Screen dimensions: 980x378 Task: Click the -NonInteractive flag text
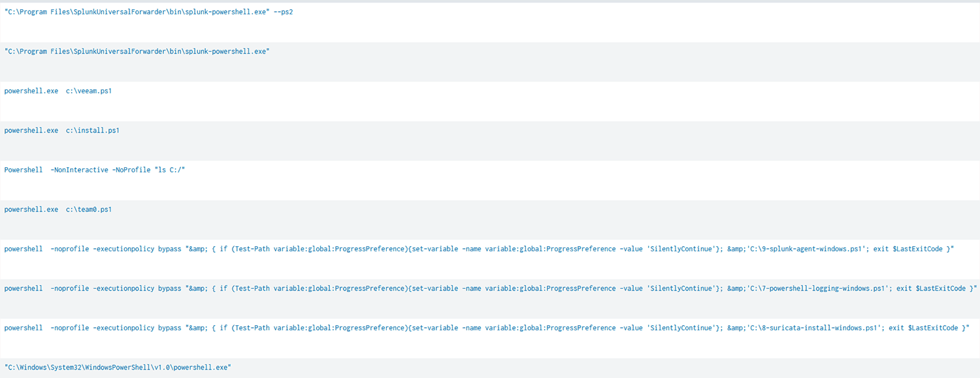click(x=80, y=170)
